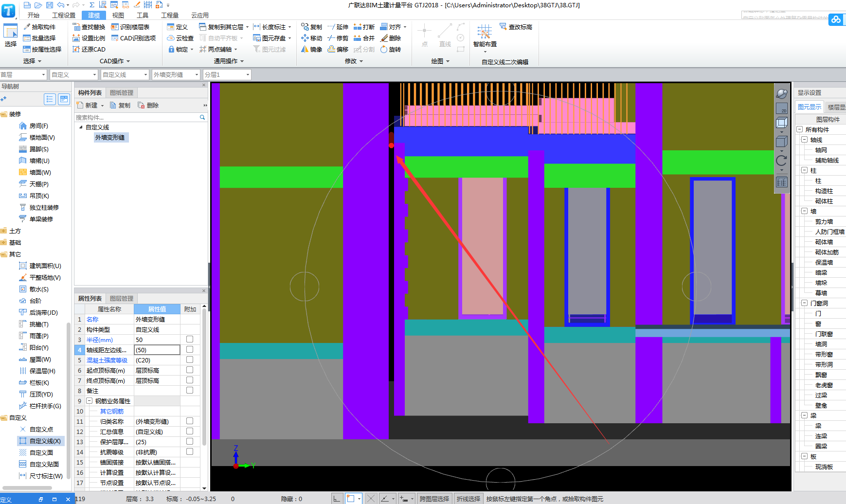Select the 旋转 rotate tool
Image resolution: width=846 pixels, height=504 pixels.
tap(391, 49)
